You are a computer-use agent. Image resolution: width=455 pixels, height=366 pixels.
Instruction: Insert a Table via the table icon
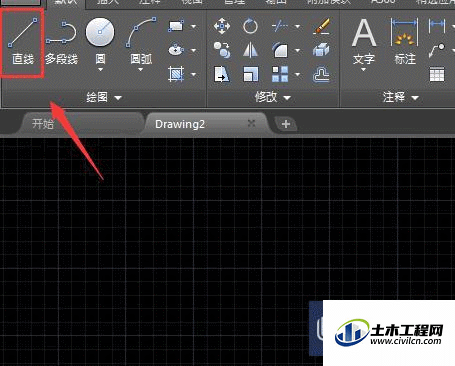tap(437, 74)
